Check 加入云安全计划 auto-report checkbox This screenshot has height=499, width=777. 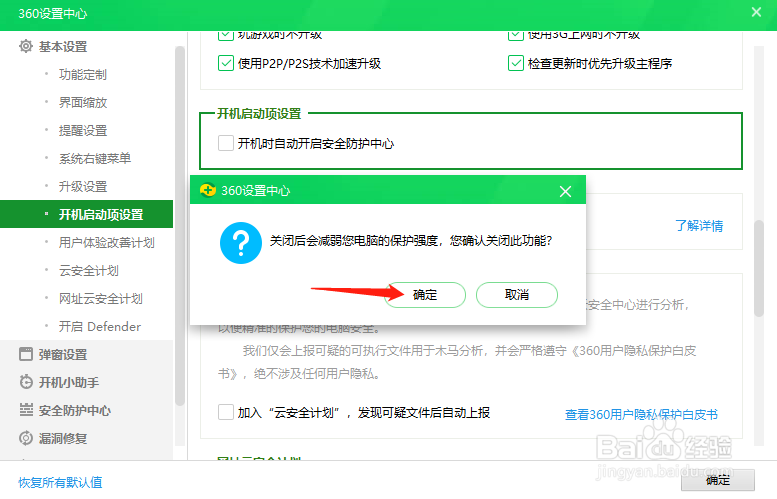[226, 412]
